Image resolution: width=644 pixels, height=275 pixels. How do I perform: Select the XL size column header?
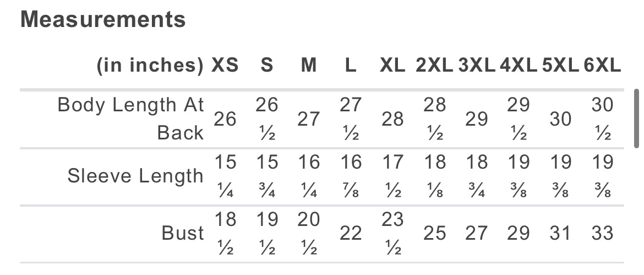(392, 66)
